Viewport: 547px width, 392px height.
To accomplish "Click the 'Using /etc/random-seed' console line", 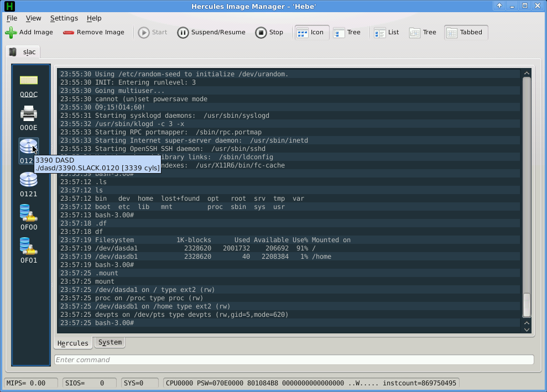I will (290, 74).
